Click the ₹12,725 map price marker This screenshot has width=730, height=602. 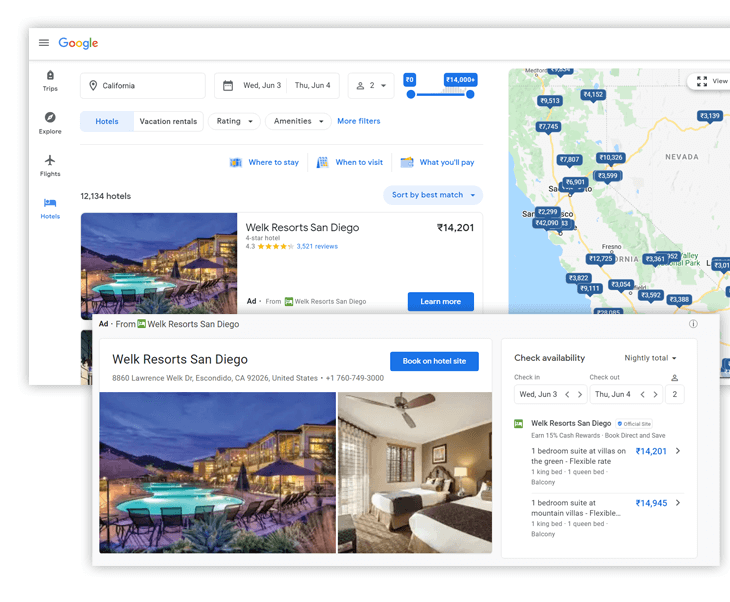coord(600,259)
